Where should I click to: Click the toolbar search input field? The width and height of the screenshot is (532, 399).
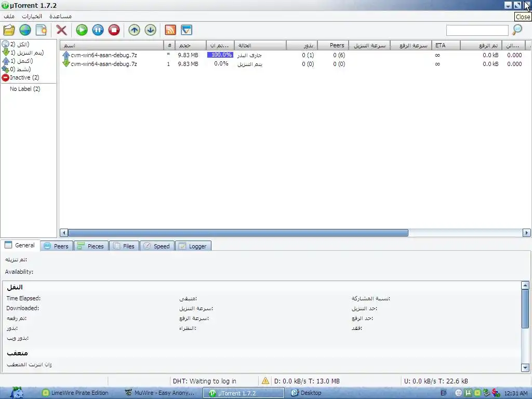point(477,30)
